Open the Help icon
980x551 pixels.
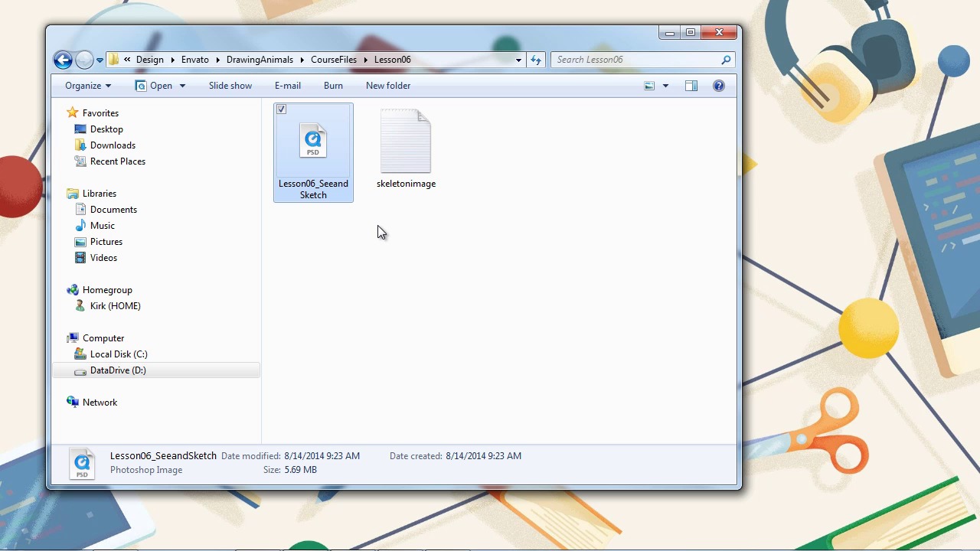coord(718,86)
